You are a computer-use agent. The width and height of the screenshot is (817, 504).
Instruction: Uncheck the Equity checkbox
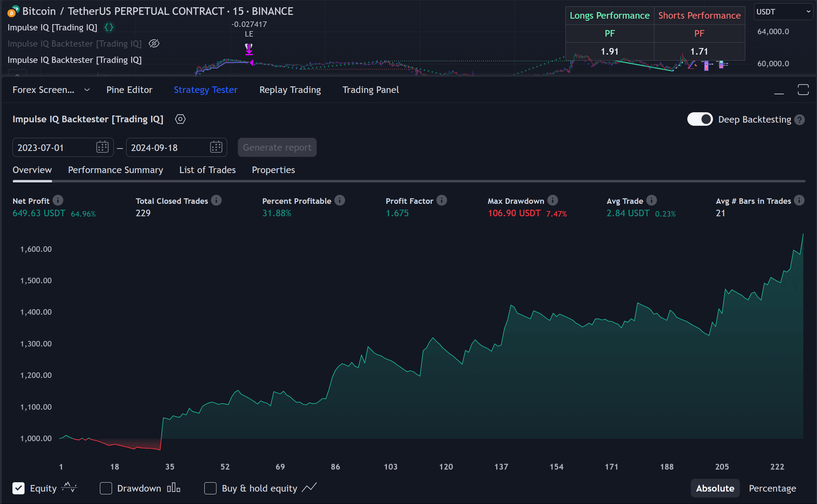click(x=19, y=488)
